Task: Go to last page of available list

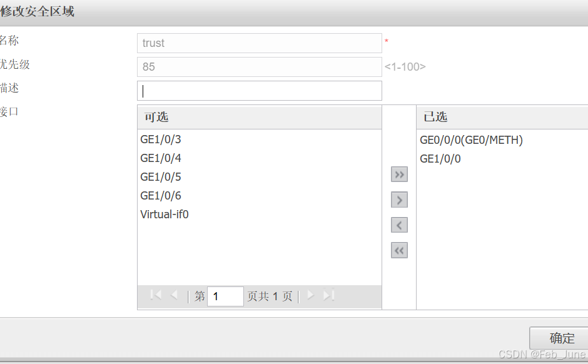Action: point(329,295)
